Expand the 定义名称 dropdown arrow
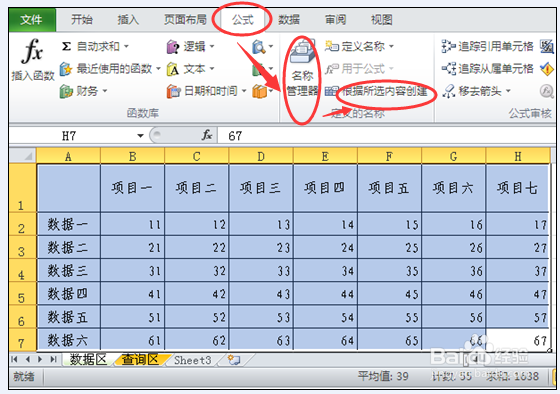Viewport: 560px width, 394px height. click(391, 46)
